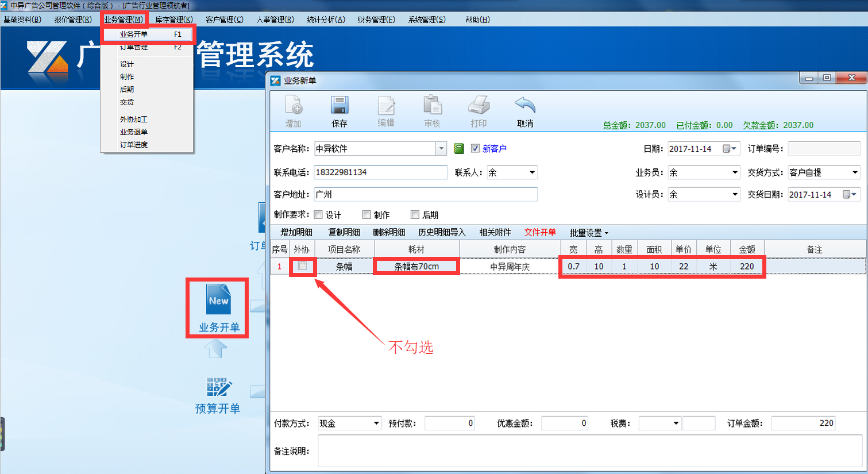Open the 报价管理(R) menu

point(73,20)
